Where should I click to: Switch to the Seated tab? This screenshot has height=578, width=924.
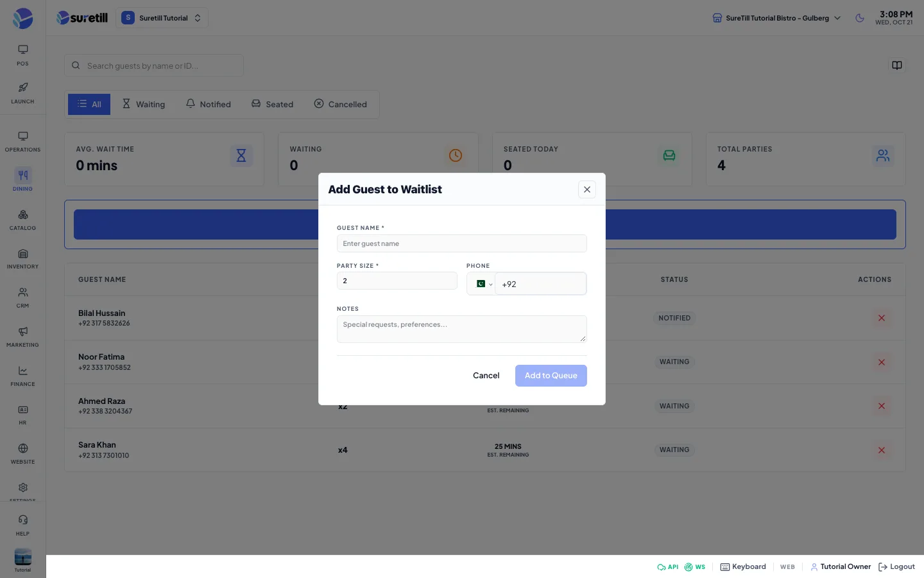(x=272, y=104)
